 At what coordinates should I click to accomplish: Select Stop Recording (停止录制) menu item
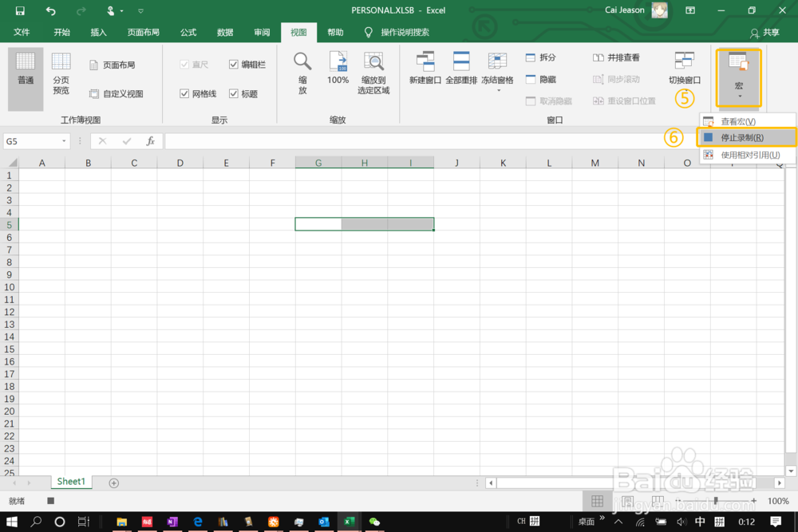(x=747, y=138)
